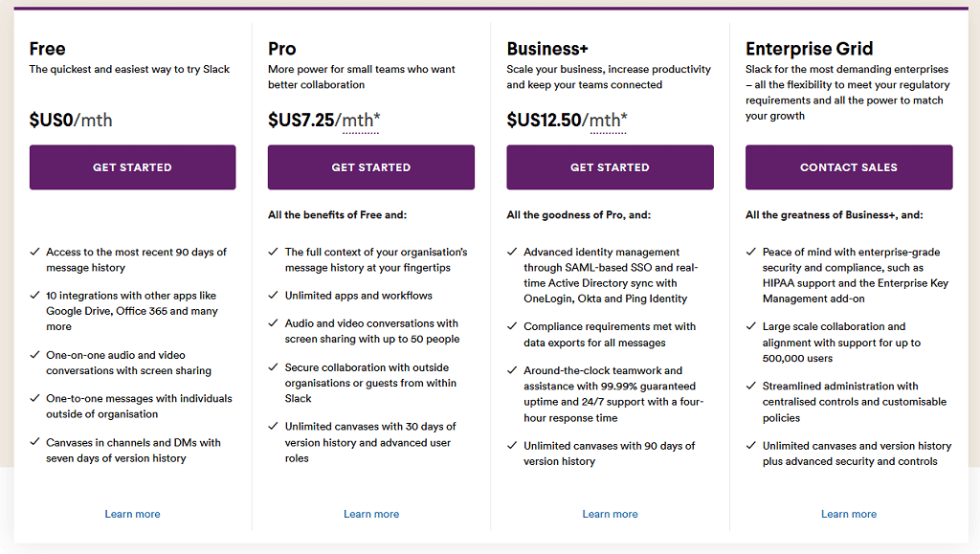980x554 pixels.
Task: Open Learn more for Enterprise Grid
Action: click(x=848, y=514)
